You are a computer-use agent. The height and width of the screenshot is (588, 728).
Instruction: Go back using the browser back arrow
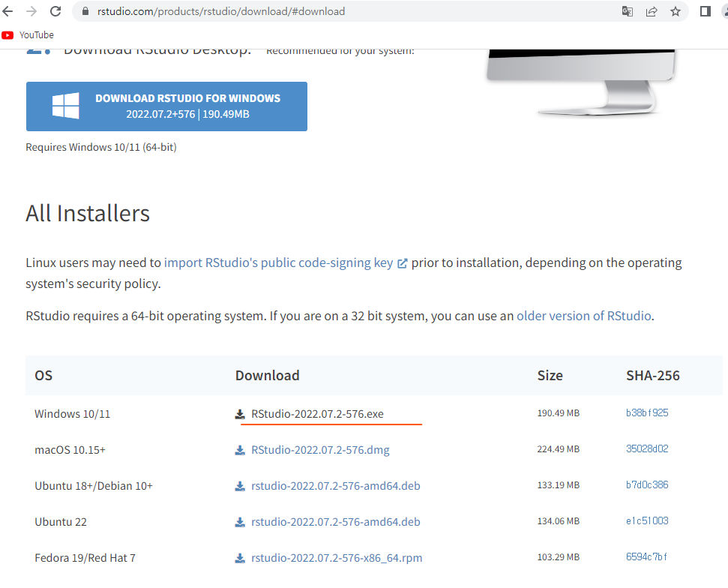point(7,11)
